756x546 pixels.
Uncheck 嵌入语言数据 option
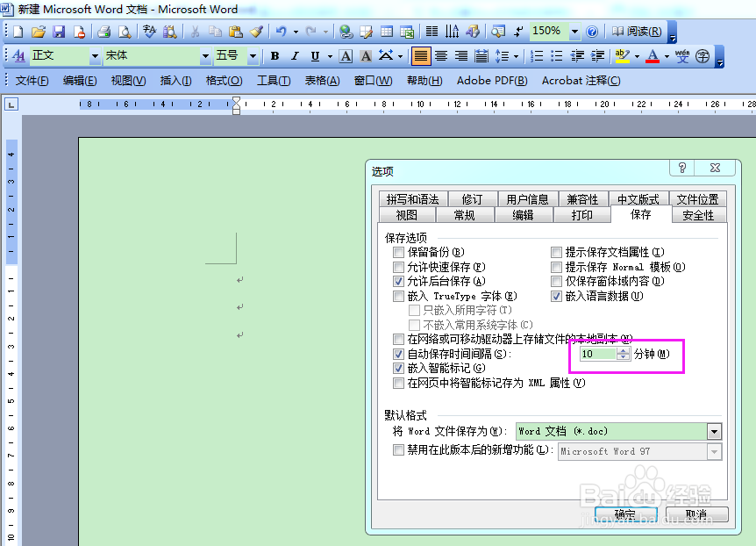point(556,296)
